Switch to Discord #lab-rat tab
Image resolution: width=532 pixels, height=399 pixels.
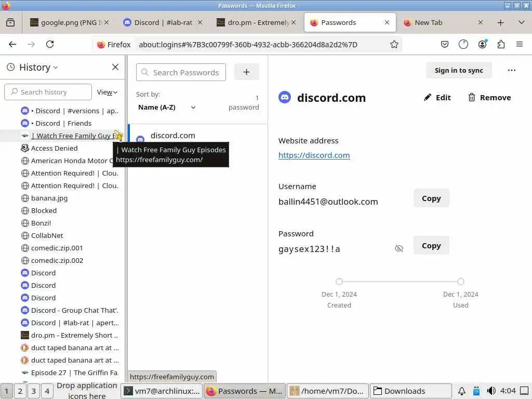[x=163, y=23]
